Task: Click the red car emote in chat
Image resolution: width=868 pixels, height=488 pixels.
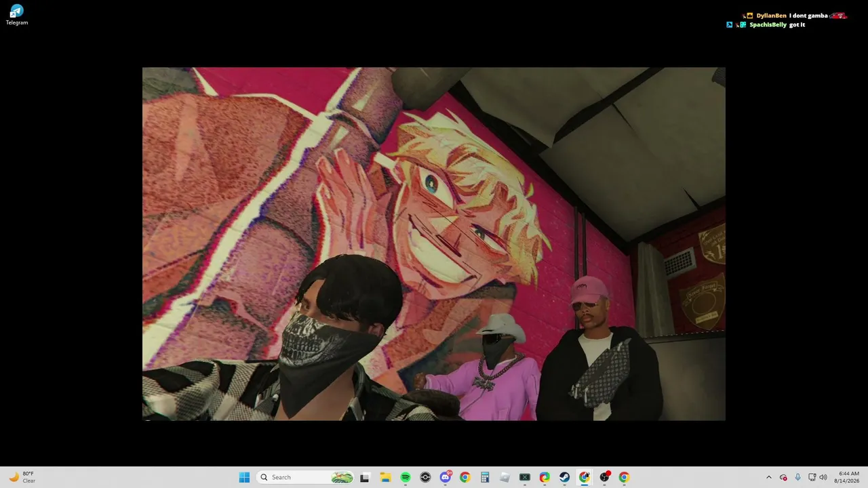Action: click(839, 16)
